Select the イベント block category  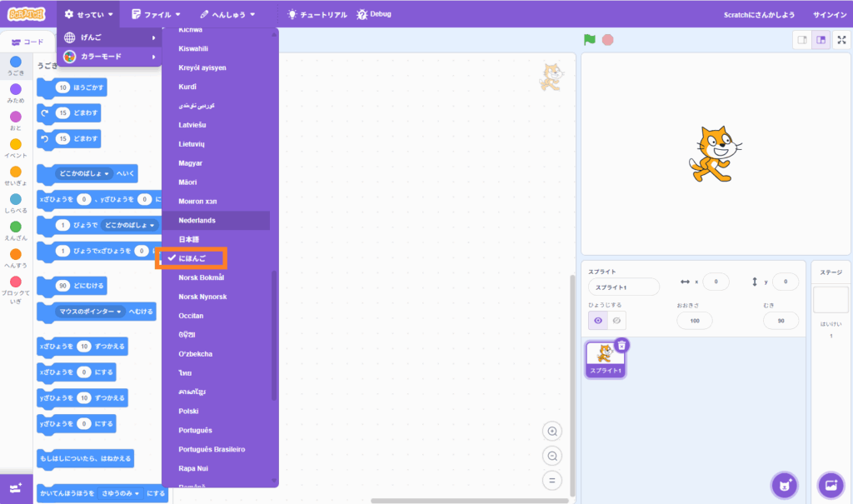pos(16,148)
